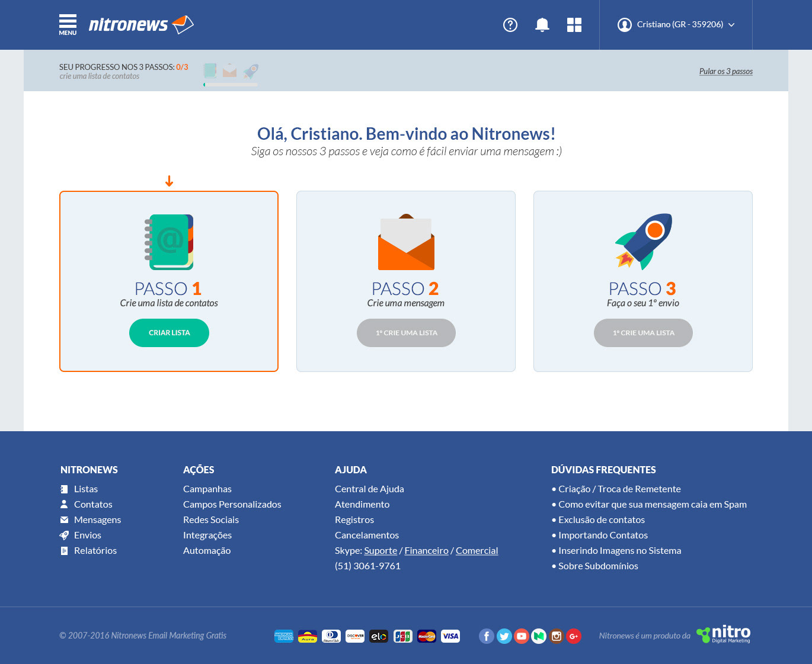Open the Instagram social icon
The width and height of the screenshot is (812, 664).
pos(557,636)
